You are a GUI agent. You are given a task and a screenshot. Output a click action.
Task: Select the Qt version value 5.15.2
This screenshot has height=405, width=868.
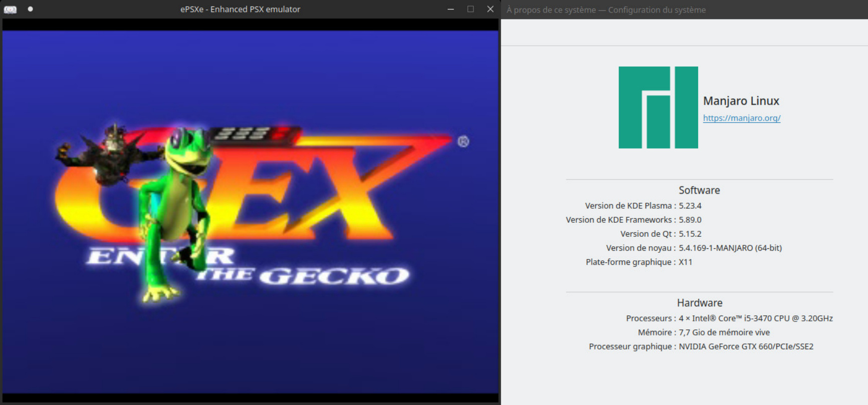coord(690,234)
